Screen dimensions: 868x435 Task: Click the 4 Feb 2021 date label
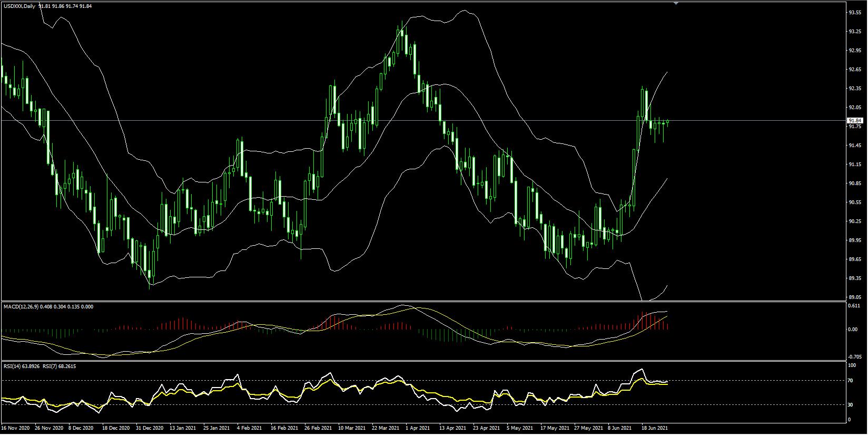click(250, 428)
